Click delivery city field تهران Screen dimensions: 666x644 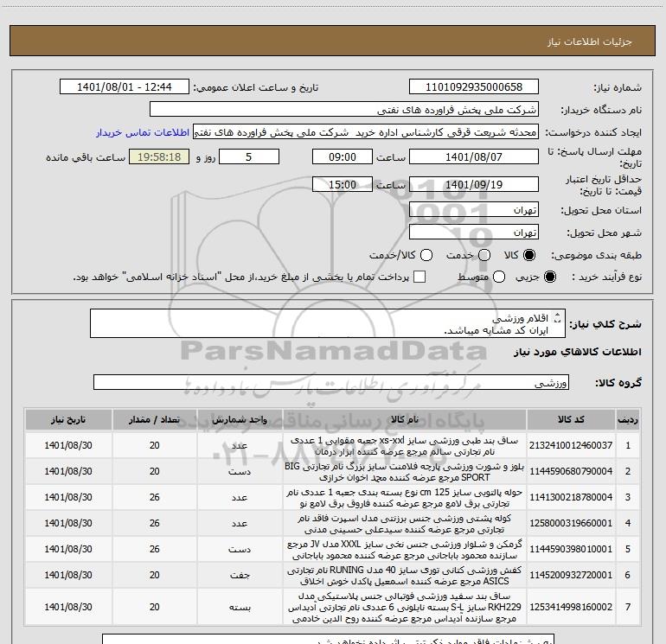tap(474, 233)
